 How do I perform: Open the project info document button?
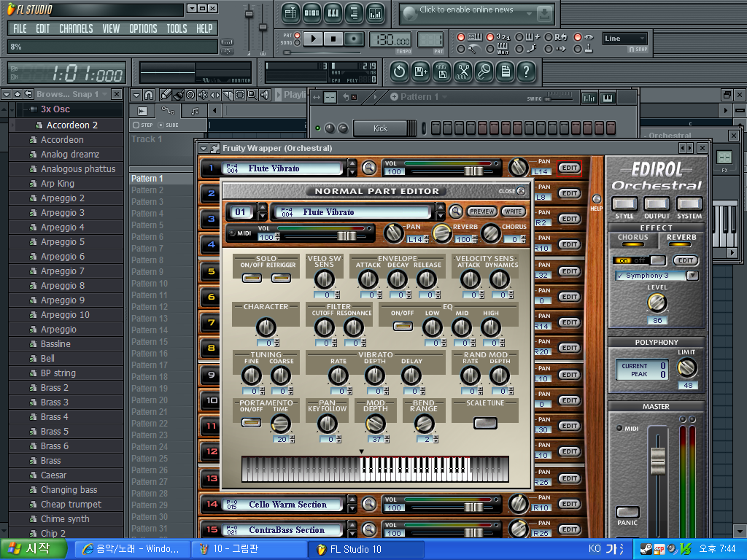[505, 72]
